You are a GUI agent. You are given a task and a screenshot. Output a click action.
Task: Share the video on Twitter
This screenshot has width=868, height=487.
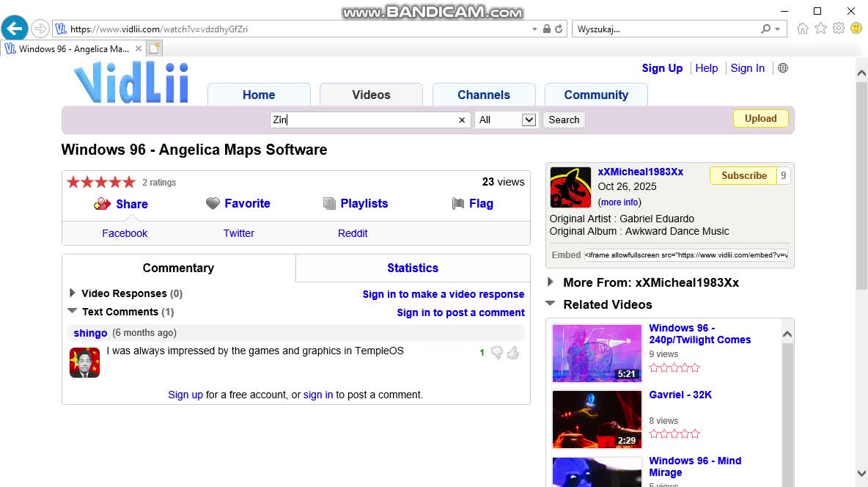tap(238, 233)
